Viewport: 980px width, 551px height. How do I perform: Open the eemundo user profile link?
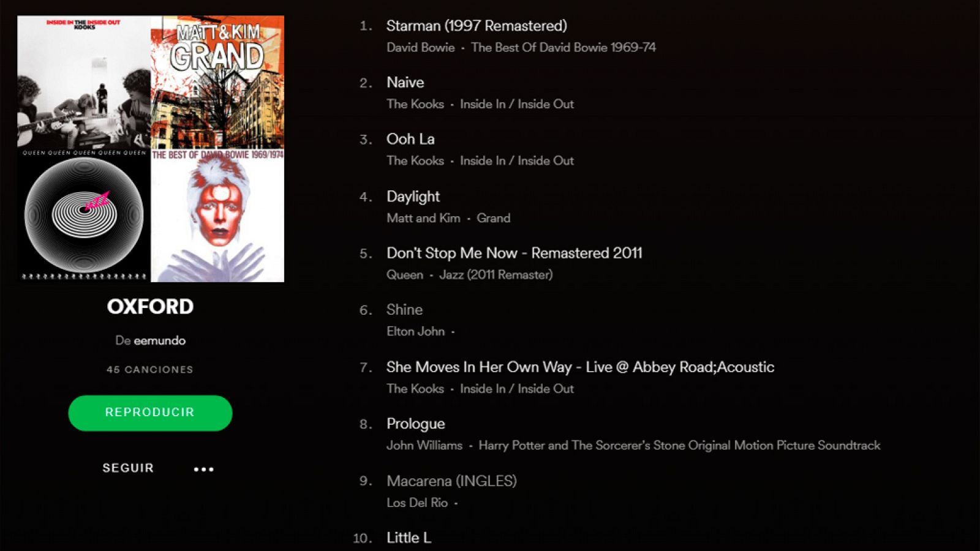(x=160, y=340)
